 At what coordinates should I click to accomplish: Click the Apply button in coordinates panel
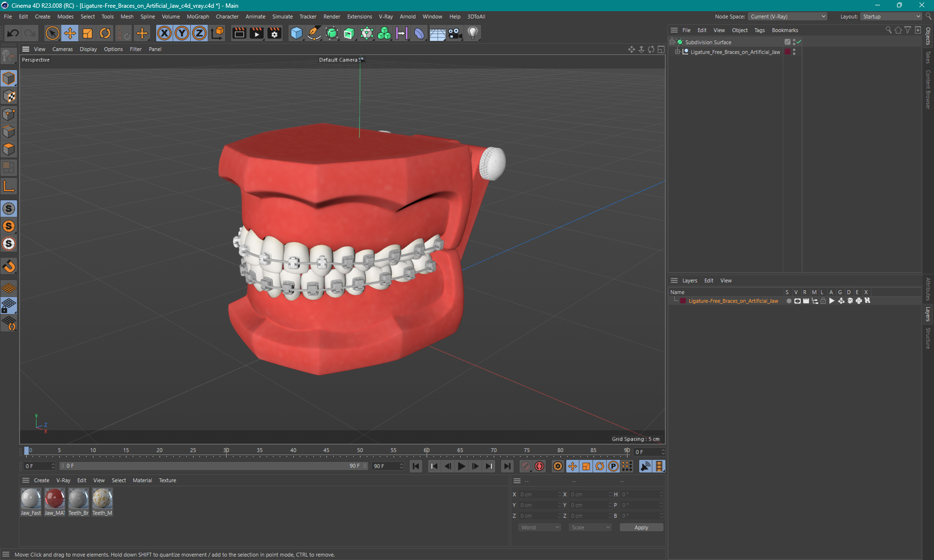(639, 526)
